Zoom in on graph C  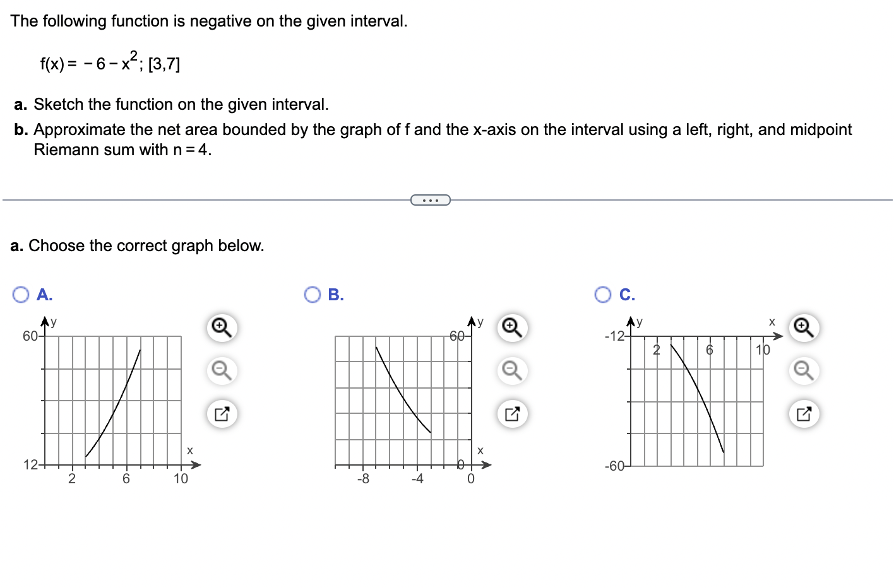coord(803,327)
